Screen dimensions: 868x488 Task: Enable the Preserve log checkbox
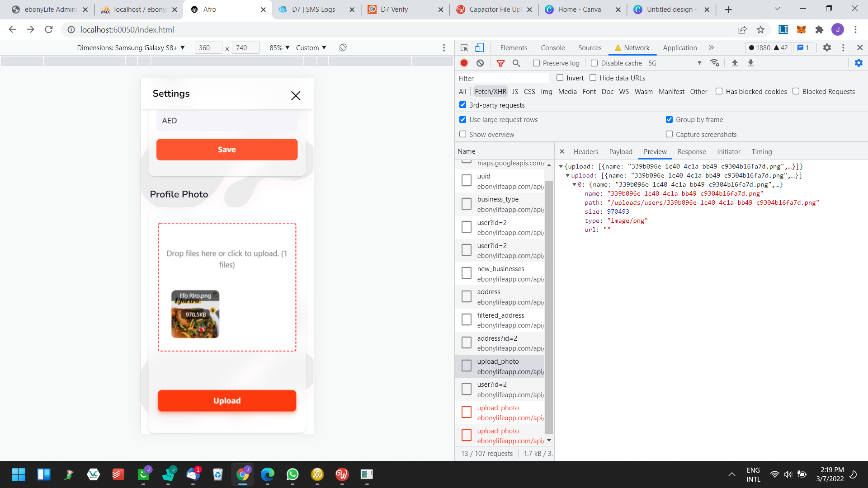536,63
